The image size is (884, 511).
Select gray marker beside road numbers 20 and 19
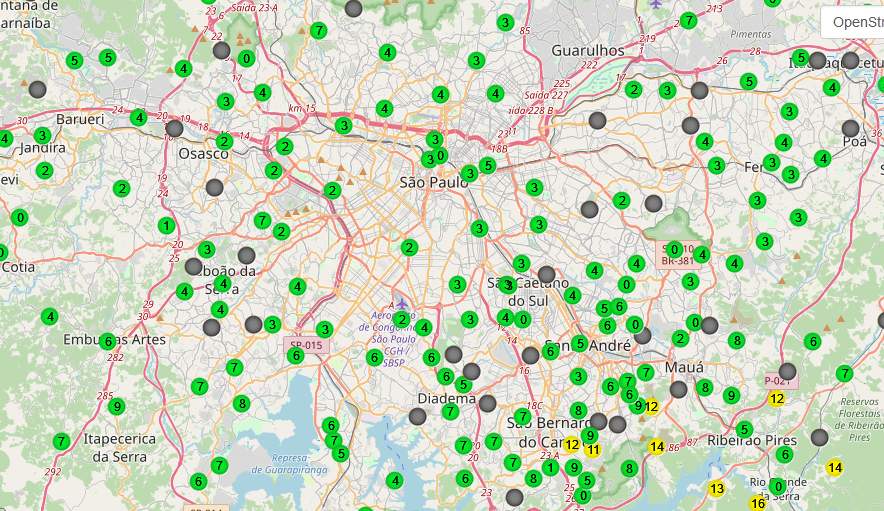point(175,129)
